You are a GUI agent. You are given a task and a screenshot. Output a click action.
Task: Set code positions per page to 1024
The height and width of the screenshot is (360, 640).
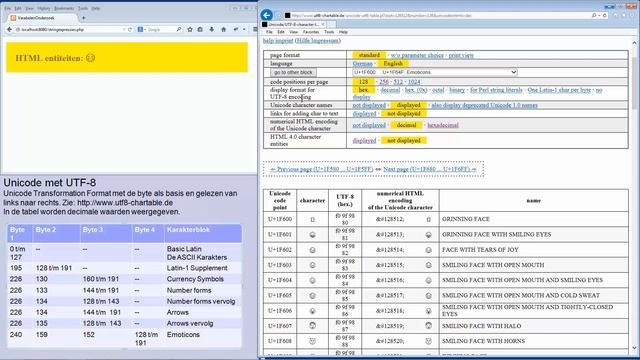pyautogui.click(x=414, y=82)
